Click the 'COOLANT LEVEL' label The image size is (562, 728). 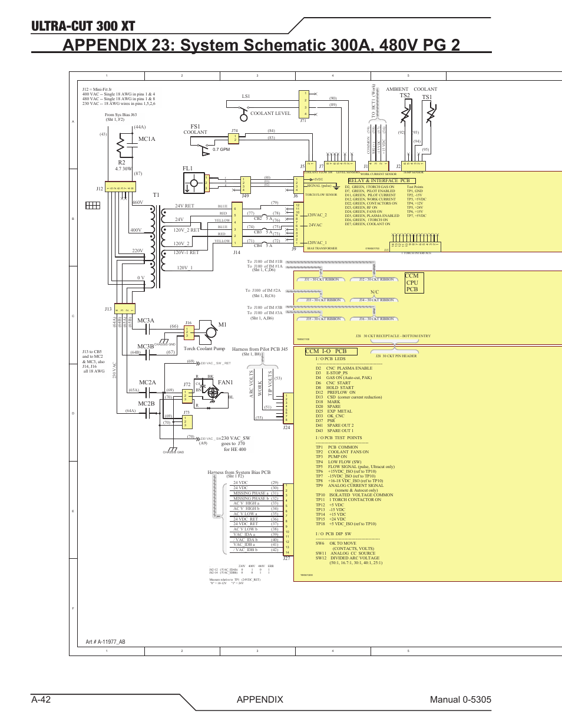pos(270,113)
